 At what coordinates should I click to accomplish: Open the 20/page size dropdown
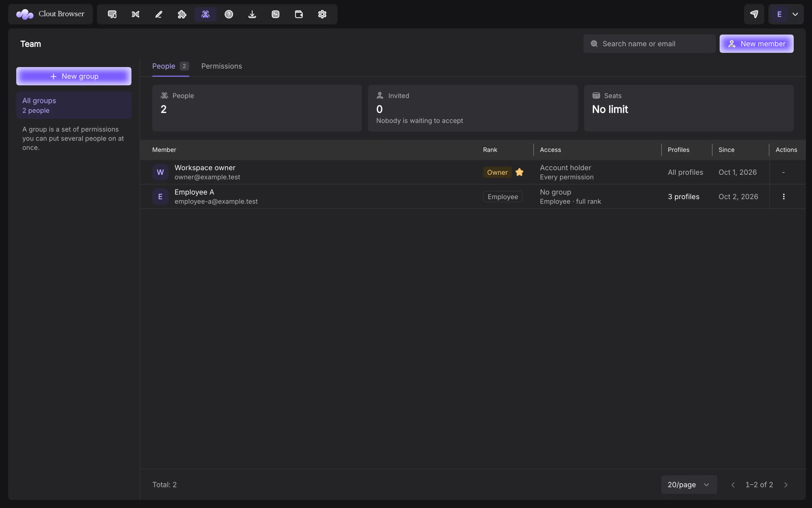click(x=689, y=484)
